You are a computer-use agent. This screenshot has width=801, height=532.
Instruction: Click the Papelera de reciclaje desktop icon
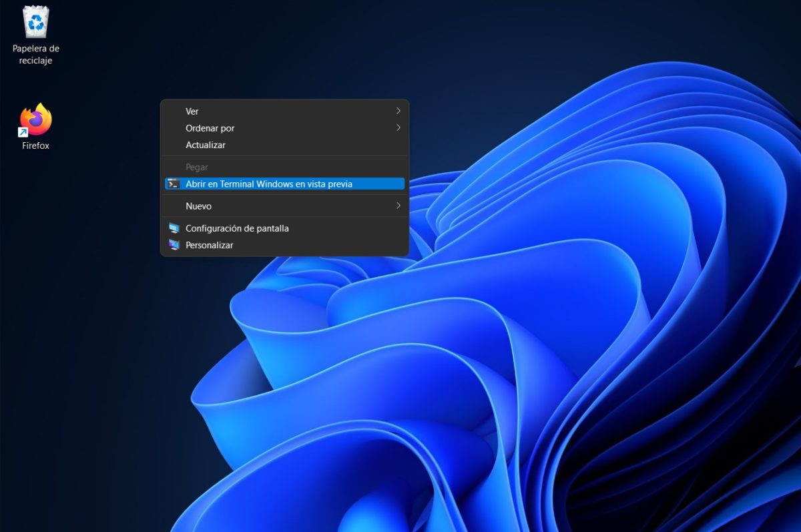[x=35, y=22]
